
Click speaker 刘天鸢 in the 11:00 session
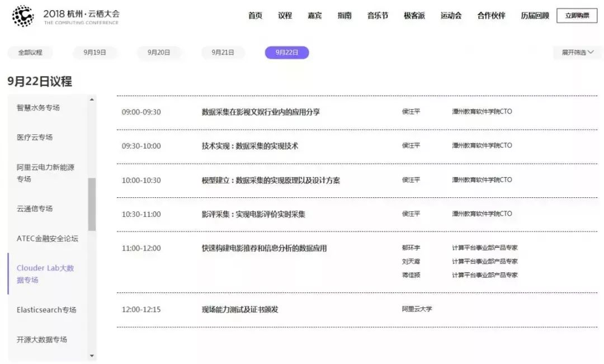(x=411, y=262)
